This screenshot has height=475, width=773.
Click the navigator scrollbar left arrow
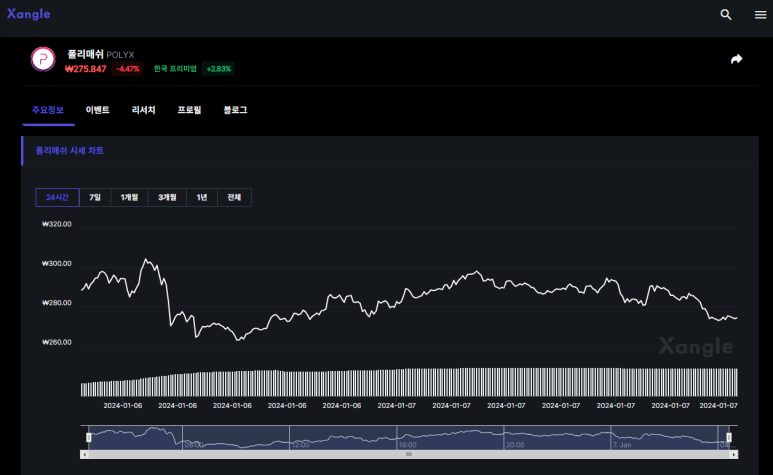pyautogui.click(x=84, y=454)
